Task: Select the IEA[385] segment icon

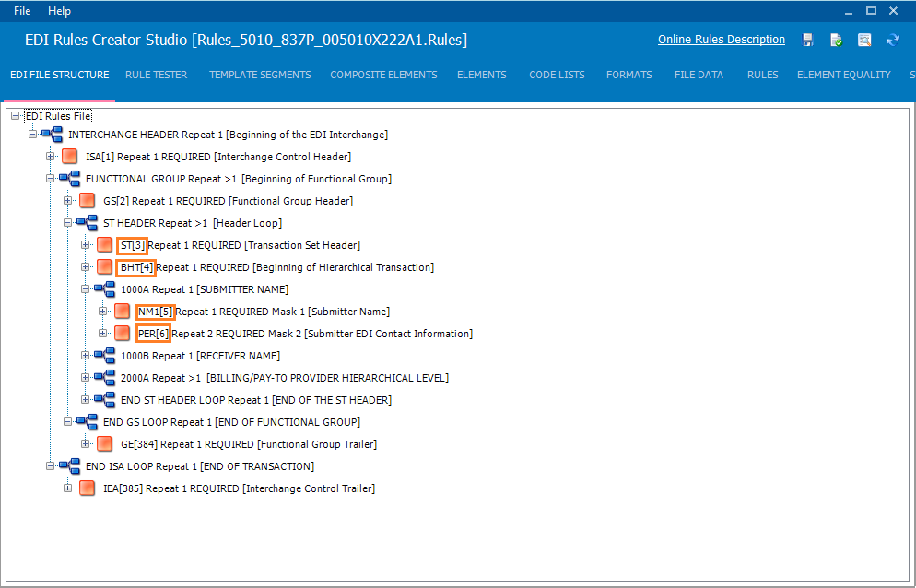Action: pos(87,488)
